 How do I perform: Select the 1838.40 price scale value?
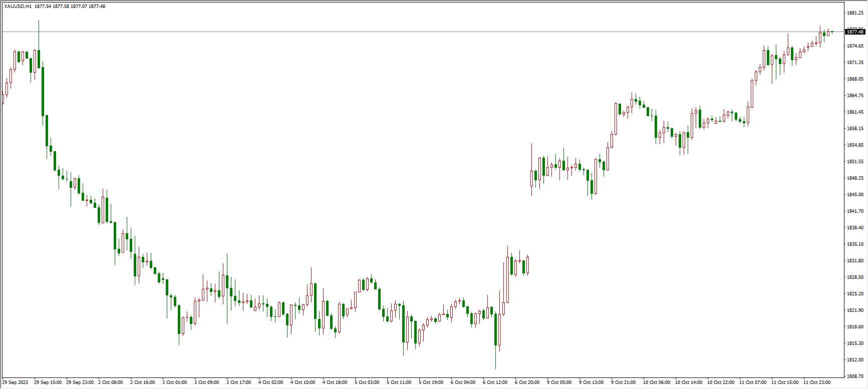(854, 228)
